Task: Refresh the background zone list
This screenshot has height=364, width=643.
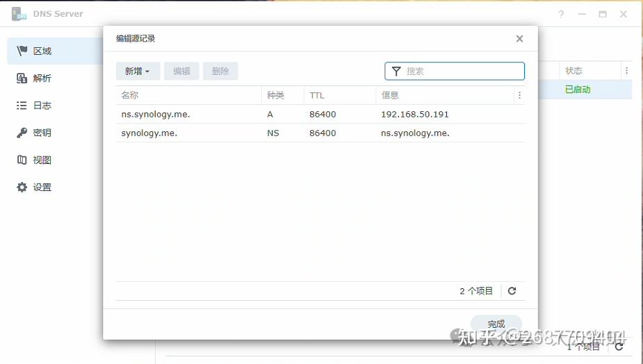Action: [x=619, y=347]
